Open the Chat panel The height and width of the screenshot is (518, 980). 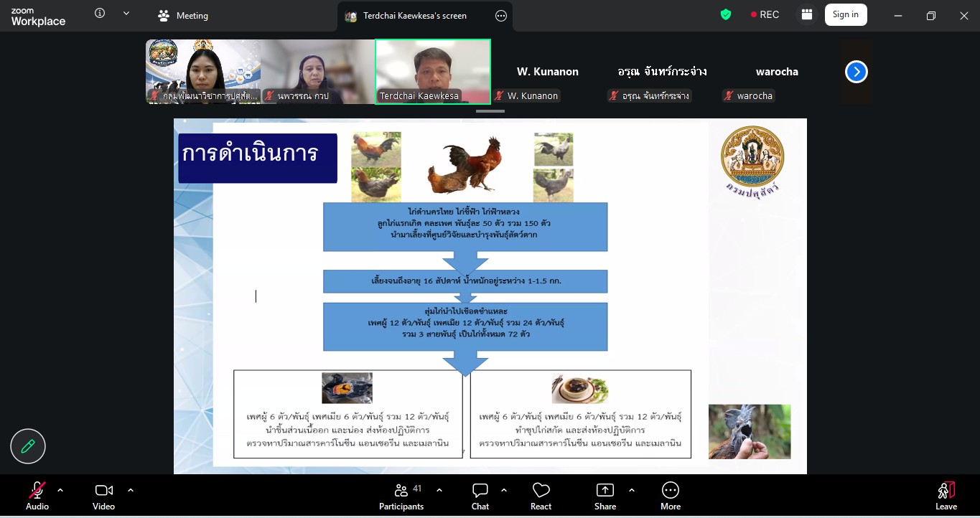point(480,496)
